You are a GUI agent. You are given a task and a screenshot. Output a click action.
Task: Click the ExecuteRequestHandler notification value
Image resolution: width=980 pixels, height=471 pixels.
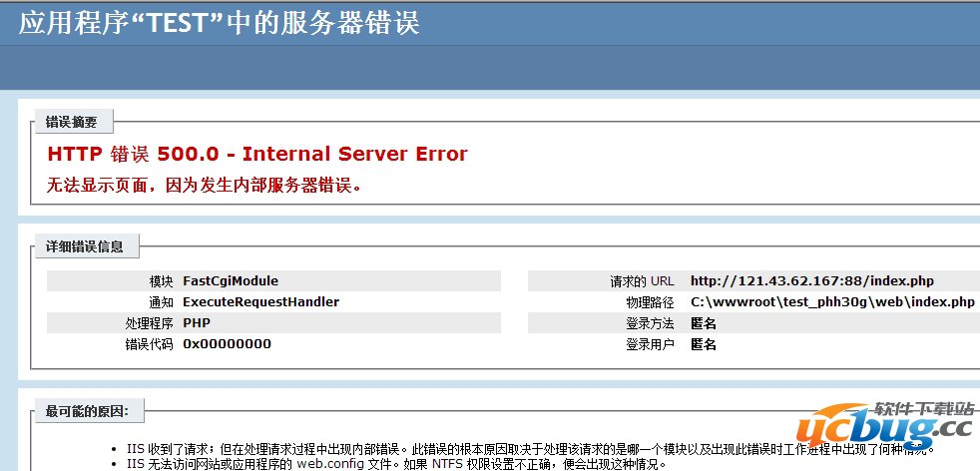click(x=260, y=302)
